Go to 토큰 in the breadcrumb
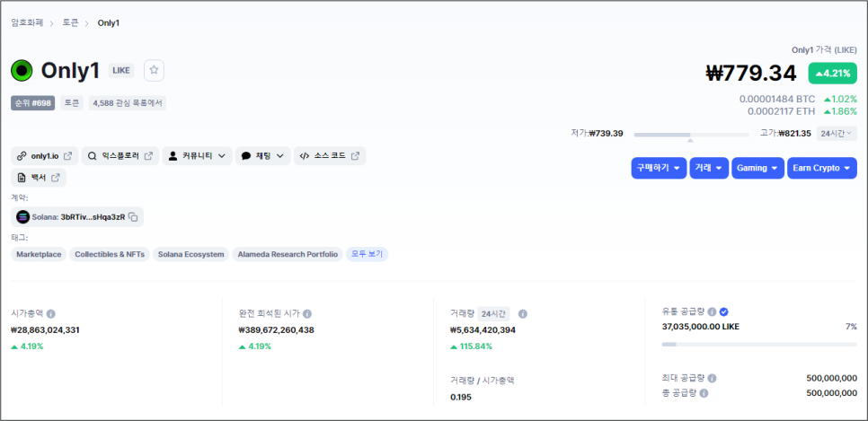The height and width of the screenshot is (421, 868). 70,22
